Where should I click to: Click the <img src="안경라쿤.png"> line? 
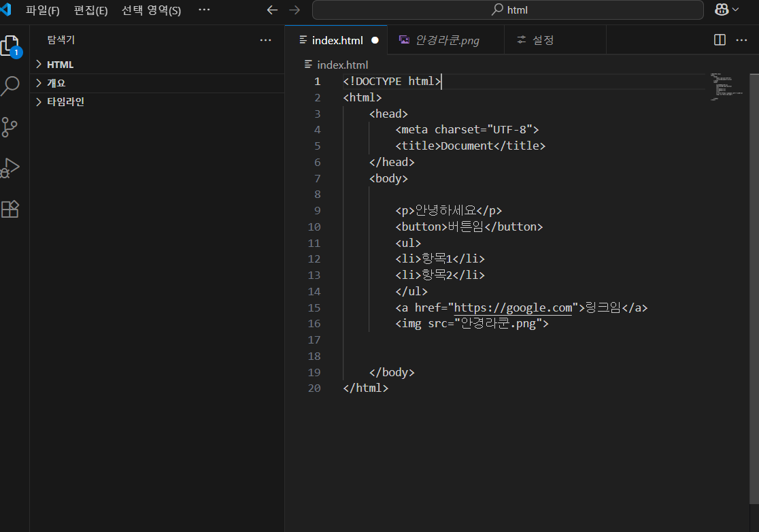click(472, 324)
